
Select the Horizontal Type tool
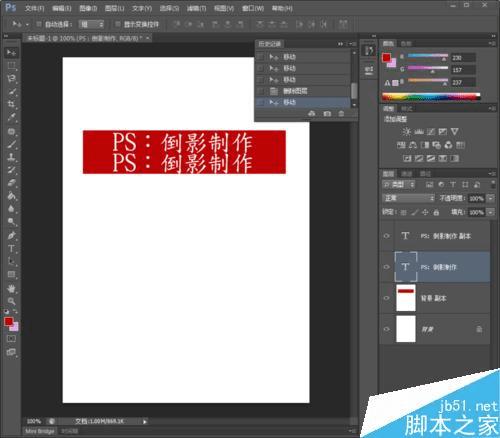coord(11,249)
